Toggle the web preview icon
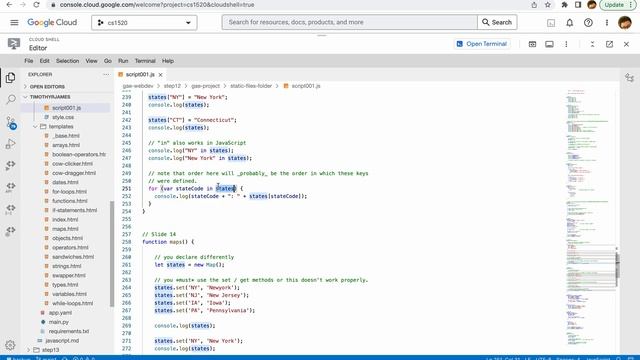 (532, 44)
